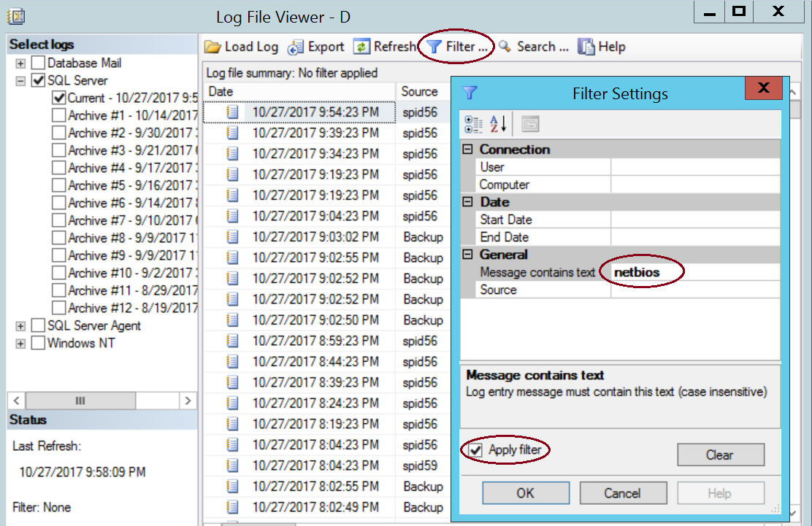
Task: Sort by the Source column header
Action: tap(423, 91)
